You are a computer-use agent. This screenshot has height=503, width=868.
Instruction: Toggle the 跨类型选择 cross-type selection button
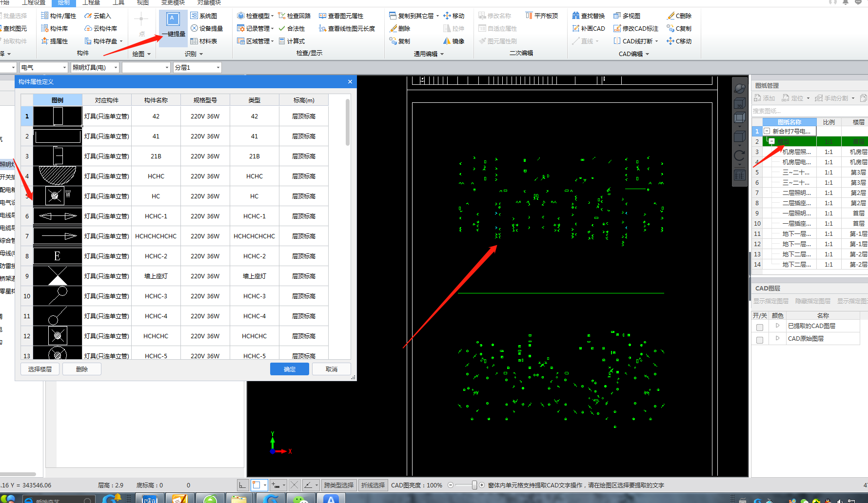click(x=339, y=485)
